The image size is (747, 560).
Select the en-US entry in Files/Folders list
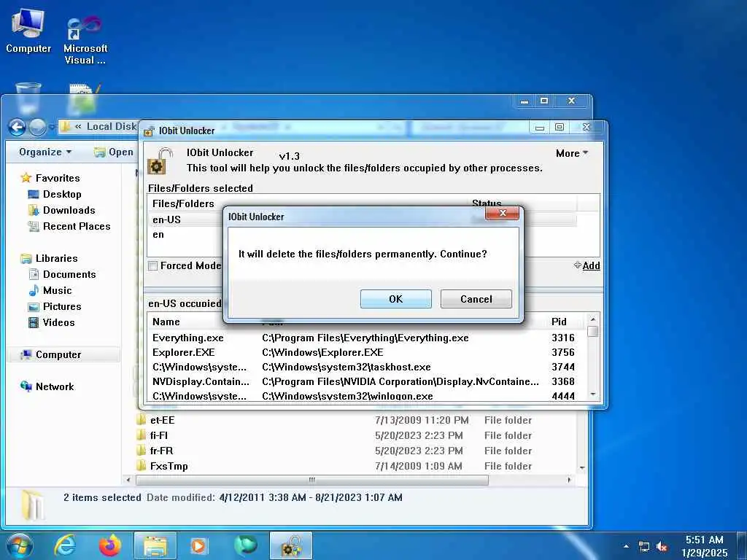tap(362, 219)
